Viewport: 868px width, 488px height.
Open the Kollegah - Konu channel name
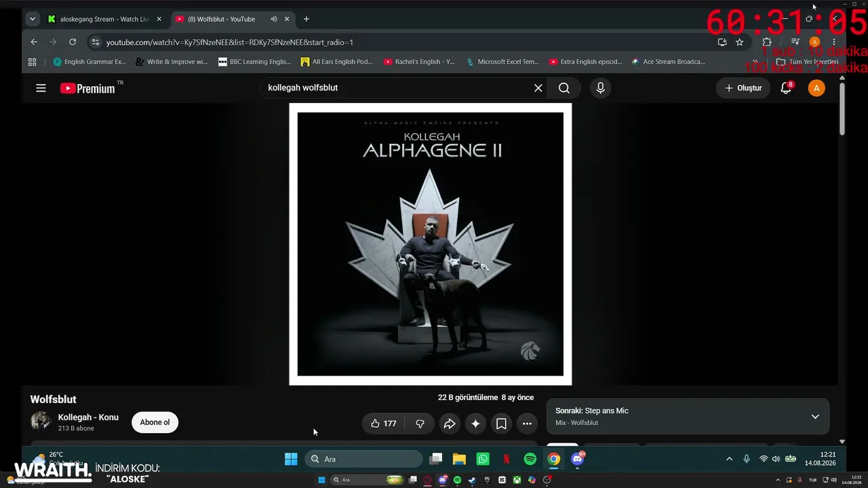(x=88, y=418)
